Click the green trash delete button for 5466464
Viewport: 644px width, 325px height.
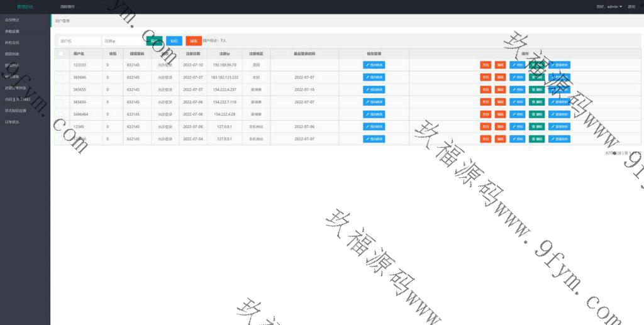coord(536,114)
